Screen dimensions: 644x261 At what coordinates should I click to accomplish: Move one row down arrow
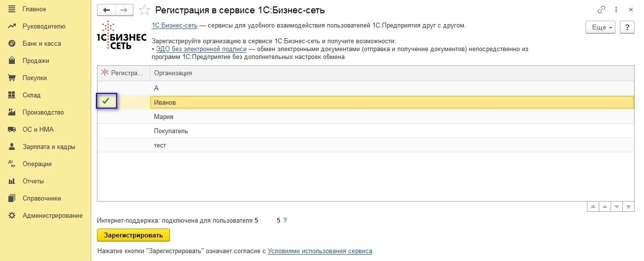616,207
